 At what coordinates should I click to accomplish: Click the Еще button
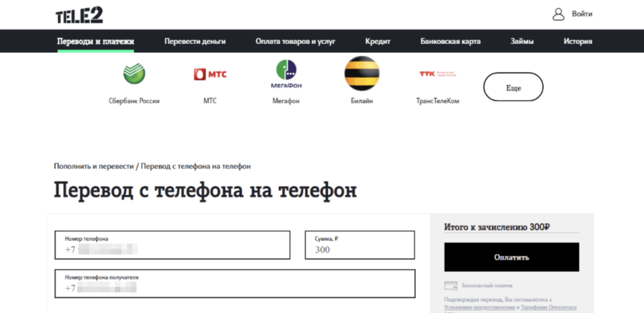pyautogui.click(x=513, y=87)
